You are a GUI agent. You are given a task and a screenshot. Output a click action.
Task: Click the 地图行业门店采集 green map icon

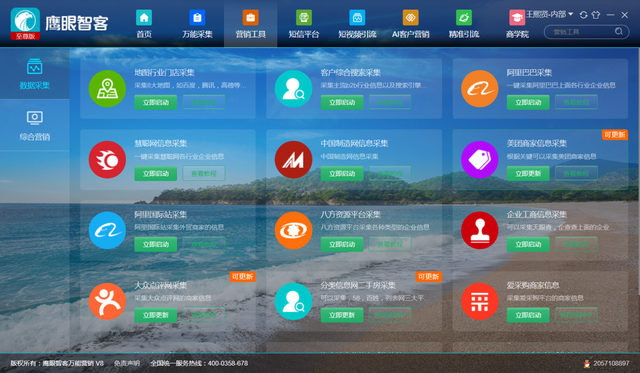click(x=107, y=89)
